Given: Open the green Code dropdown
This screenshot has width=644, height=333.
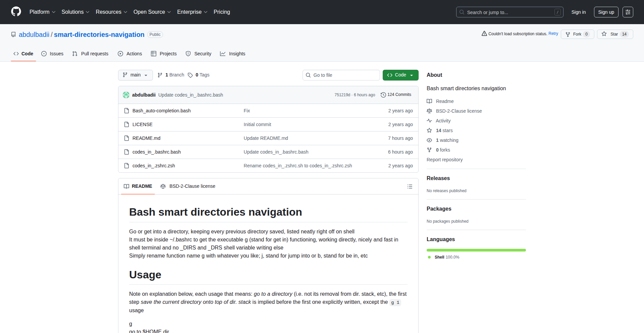Looking at the screenshot, I should click(x=400, y=75).
